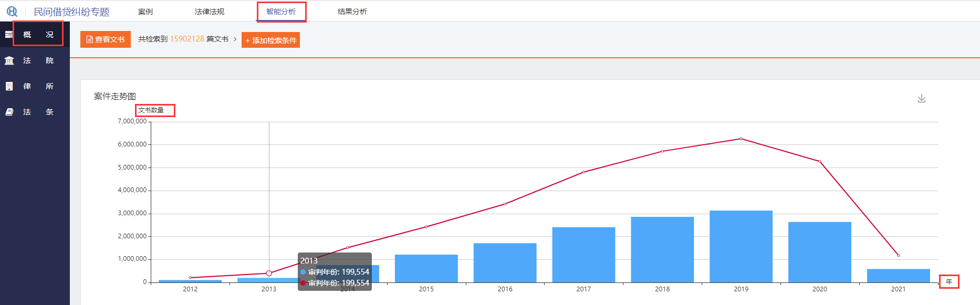
Task: Expand the arrow after 篇文书
Action: 235,39
